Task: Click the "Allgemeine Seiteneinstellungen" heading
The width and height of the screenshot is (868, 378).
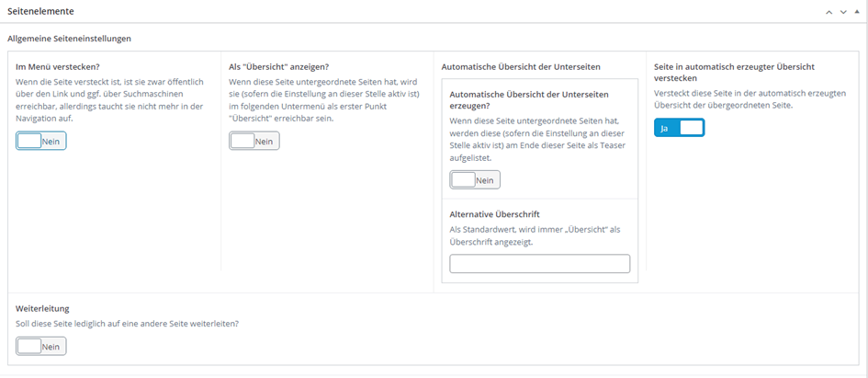Action: point(69,39)
